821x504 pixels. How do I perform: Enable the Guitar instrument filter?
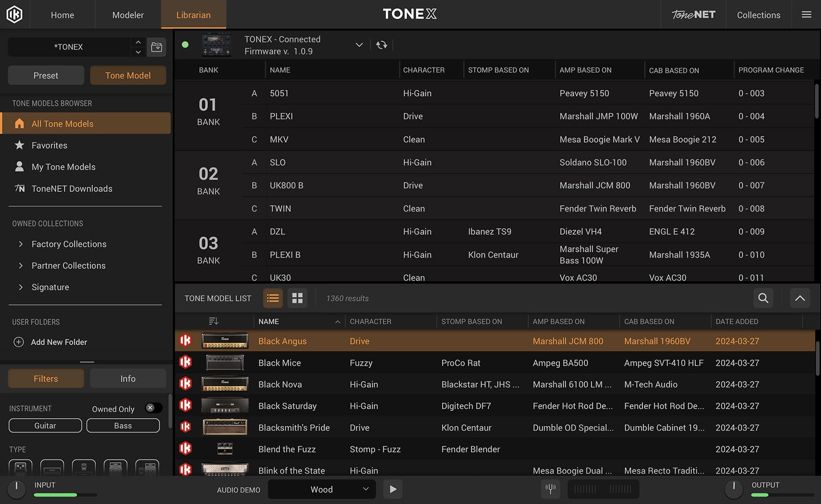(x=45, y=425)
